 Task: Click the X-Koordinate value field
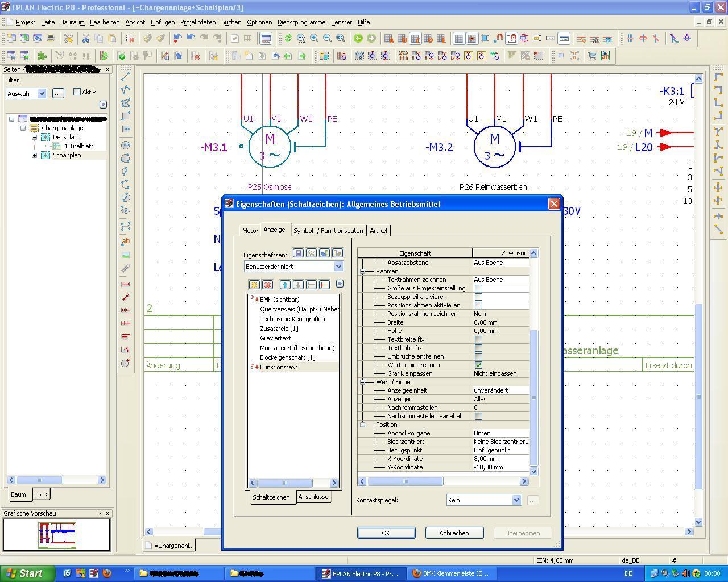pos(500,459)
